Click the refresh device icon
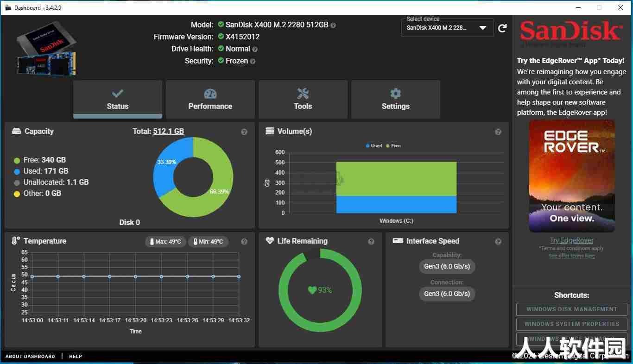The width and height of the screenshot is (633, 364). coord(502,28)
